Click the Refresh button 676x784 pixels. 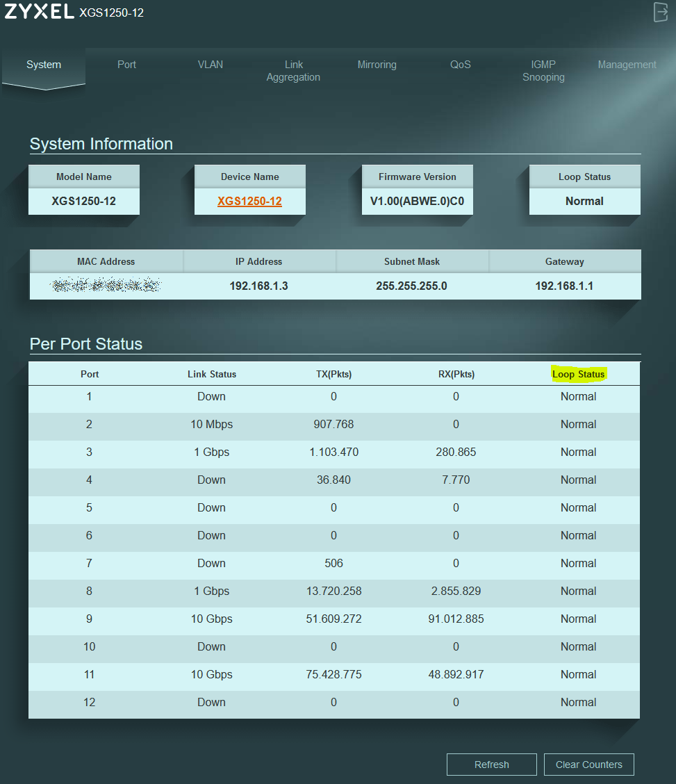492,765
